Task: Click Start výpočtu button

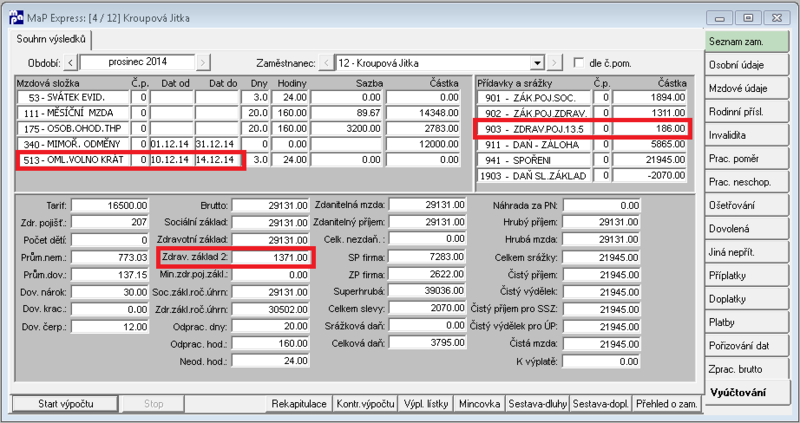Action: [65, 404]
